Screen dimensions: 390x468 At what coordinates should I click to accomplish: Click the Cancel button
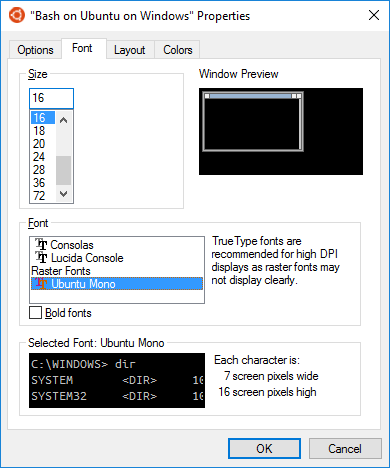click(345, 448)
